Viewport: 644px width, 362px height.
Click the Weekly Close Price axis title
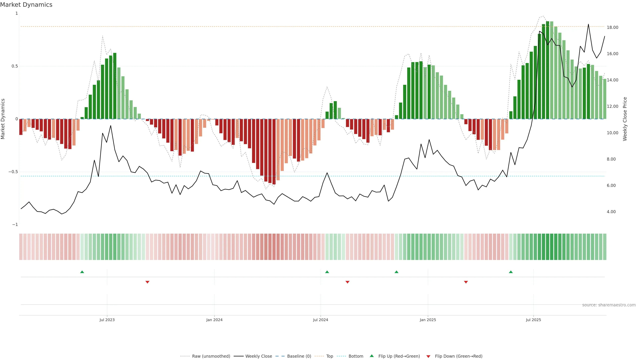(625, 119)
